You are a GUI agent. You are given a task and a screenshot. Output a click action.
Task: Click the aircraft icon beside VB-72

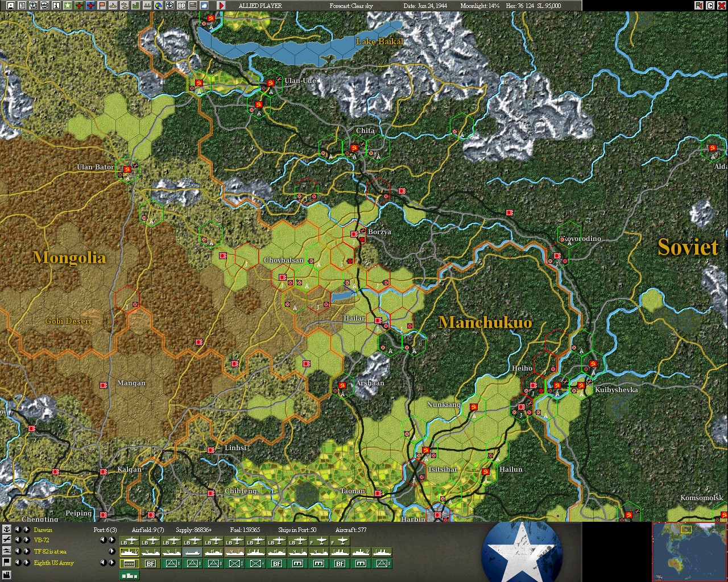coord(7,540)
